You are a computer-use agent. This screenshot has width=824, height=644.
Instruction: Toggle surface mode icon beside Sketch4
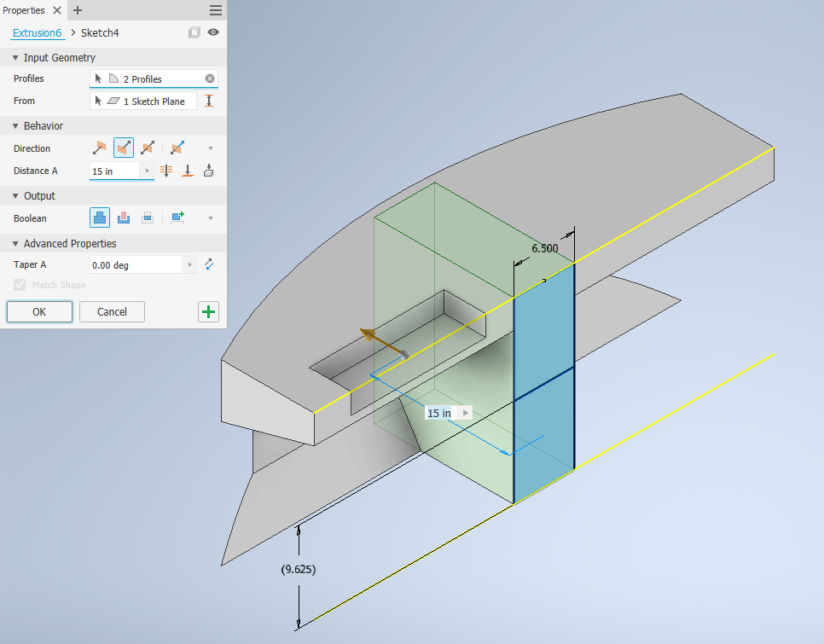click(x=194, y=32)
